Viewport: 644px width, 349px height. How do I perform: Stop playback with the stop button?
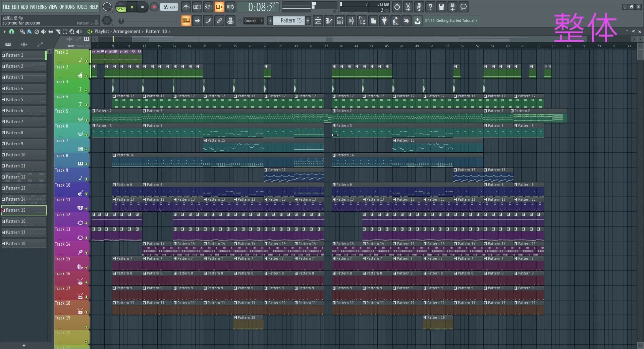143,7
